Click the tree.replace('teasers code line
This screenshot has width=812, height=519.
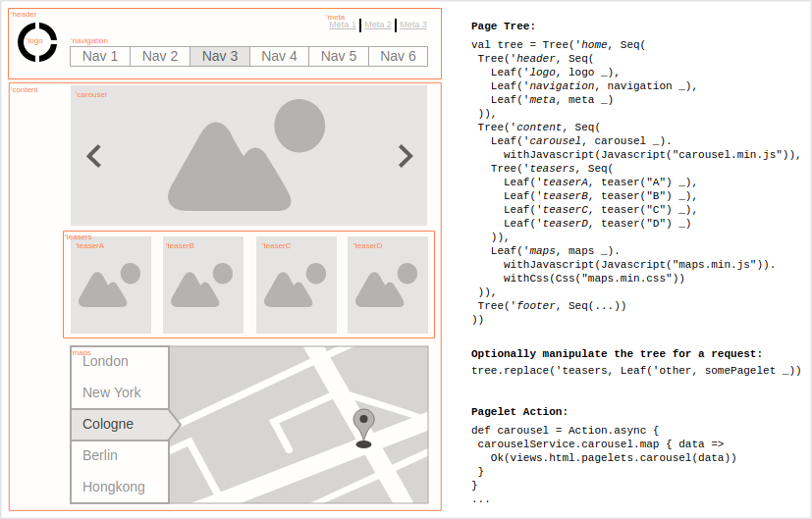[636, 371]
